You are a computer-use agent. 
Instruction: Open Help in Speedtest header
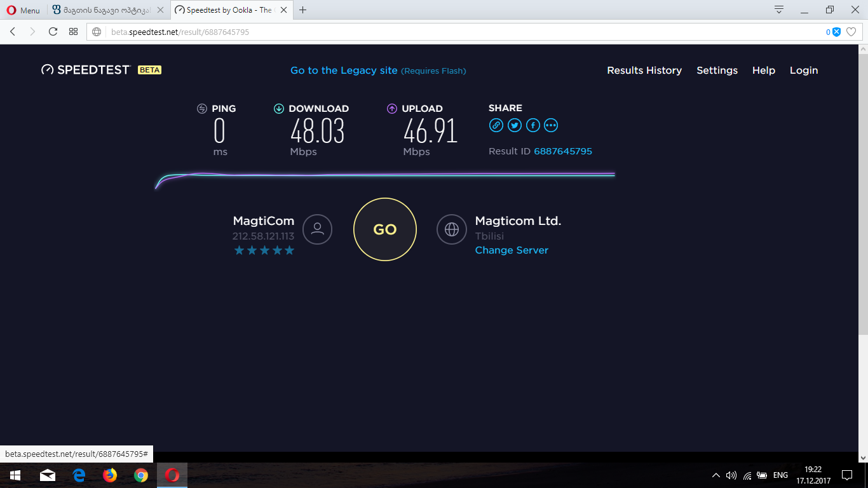(x=764, y=71)
